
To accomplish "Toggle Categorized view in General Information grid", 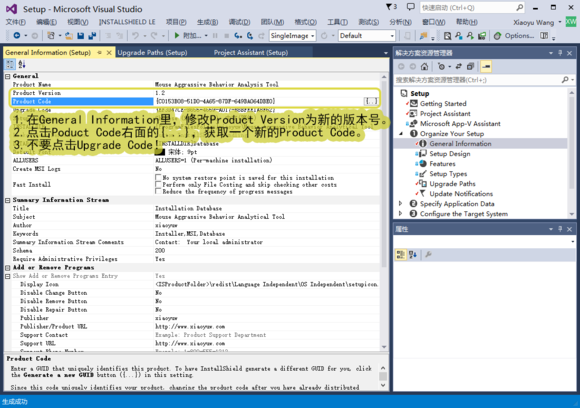I will pyautogui.click(x=10, y=64).
